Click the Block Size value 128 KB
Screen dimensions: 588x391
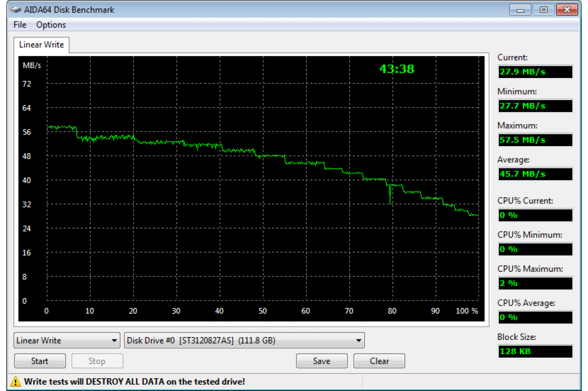pos(535,352)
